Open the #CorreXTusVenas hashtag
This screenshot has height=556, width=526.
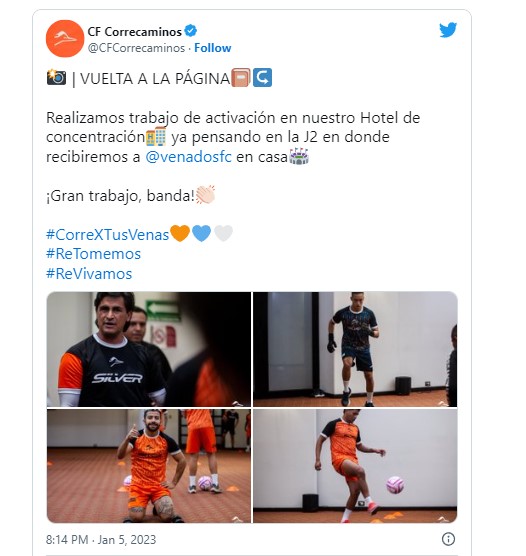[107, 235]
